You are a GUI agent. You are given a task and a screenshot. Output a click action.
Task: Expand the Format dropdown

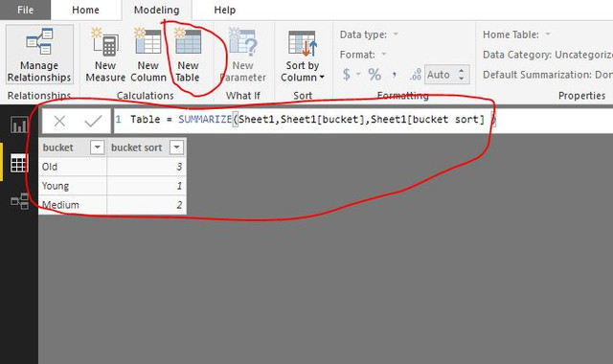[384, 55]
